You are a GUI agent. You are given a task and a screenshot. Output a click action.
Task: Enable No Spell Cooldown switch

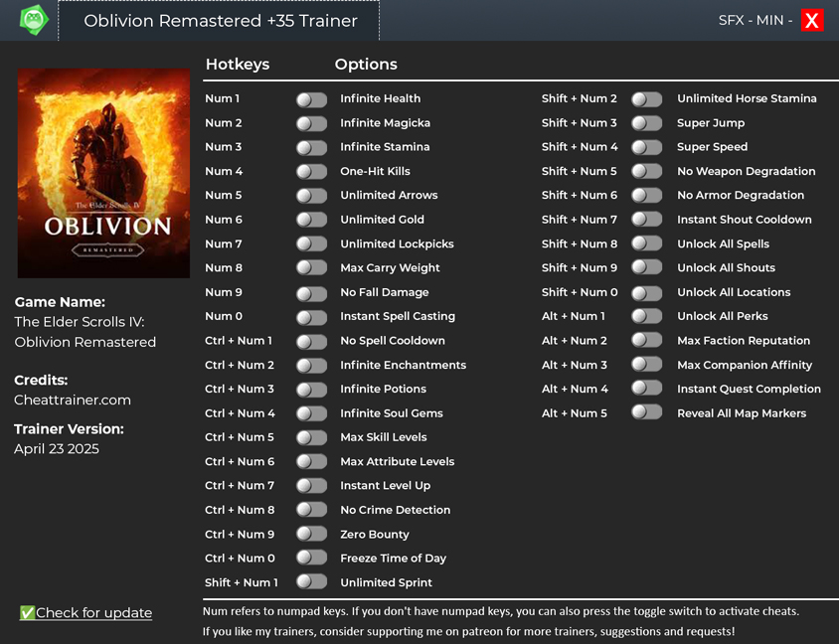311,341
